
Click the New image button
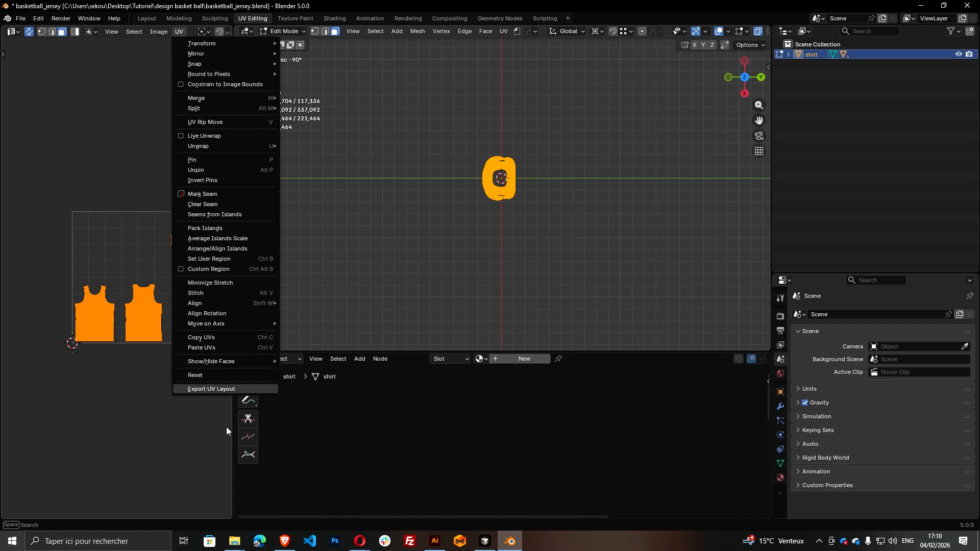tap(524, 359)
